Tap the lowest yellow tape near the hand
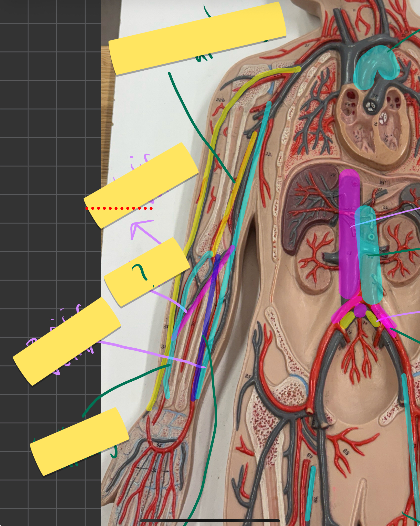Image resolution: width=420 pixels, height=526 pixels. coord(79,442)
